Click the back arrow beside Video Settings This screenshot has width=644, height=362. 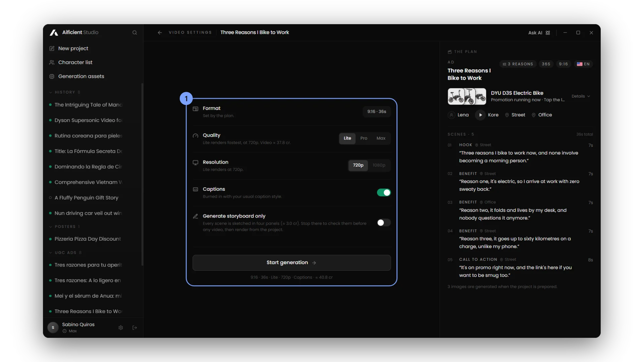[160, 33]
